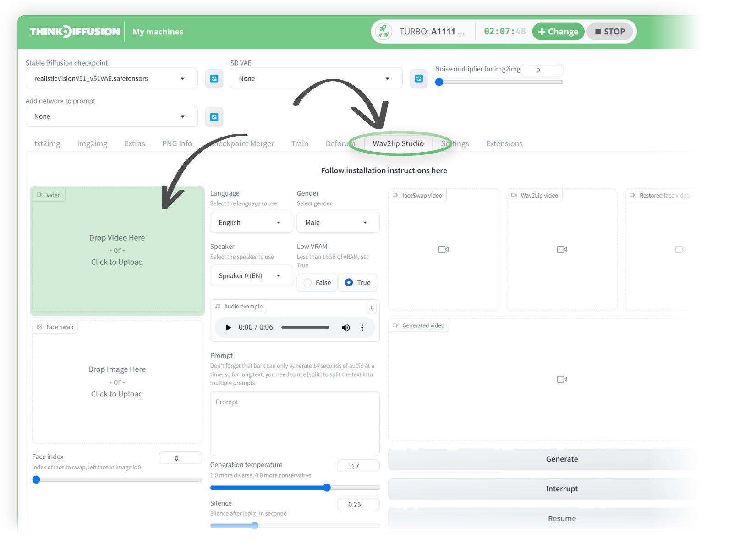Mute the audio example volume
756x550 pixels.
point(345,327)
